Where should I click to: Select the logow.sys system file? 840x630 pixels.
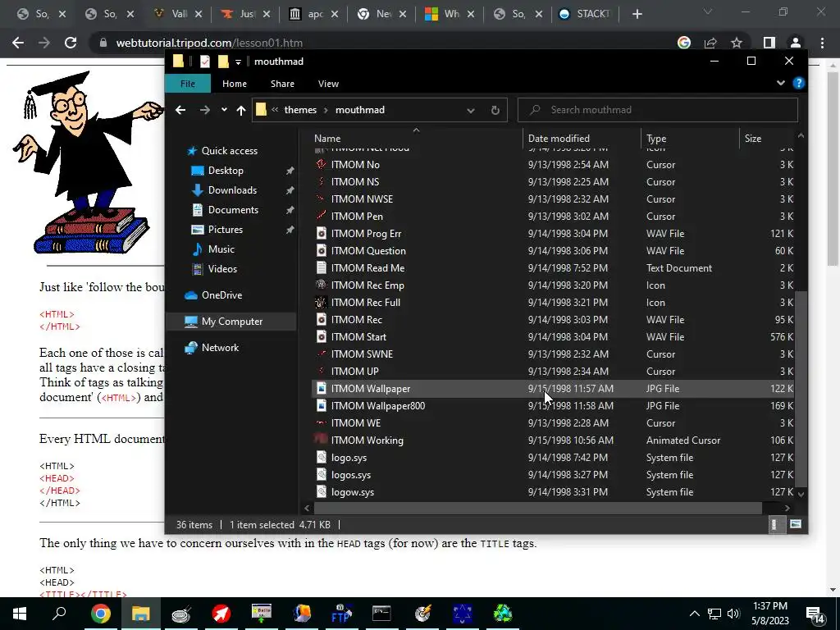tap(552, 492)
